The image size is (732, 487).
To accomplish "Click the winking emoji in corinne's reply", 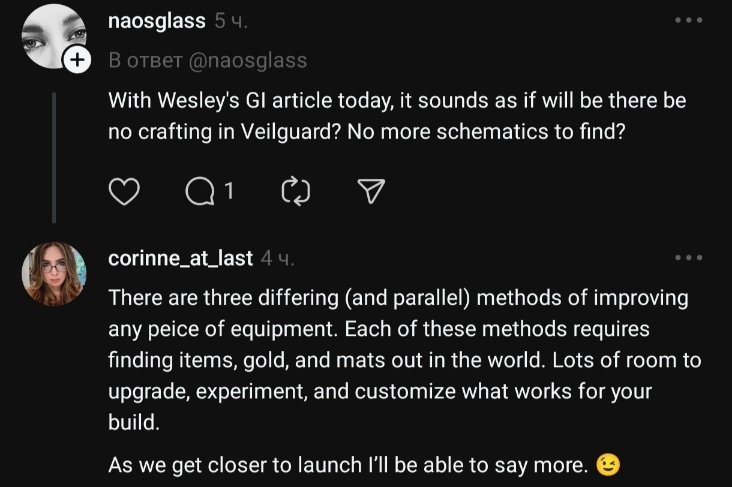I will (x=606, y=465).
